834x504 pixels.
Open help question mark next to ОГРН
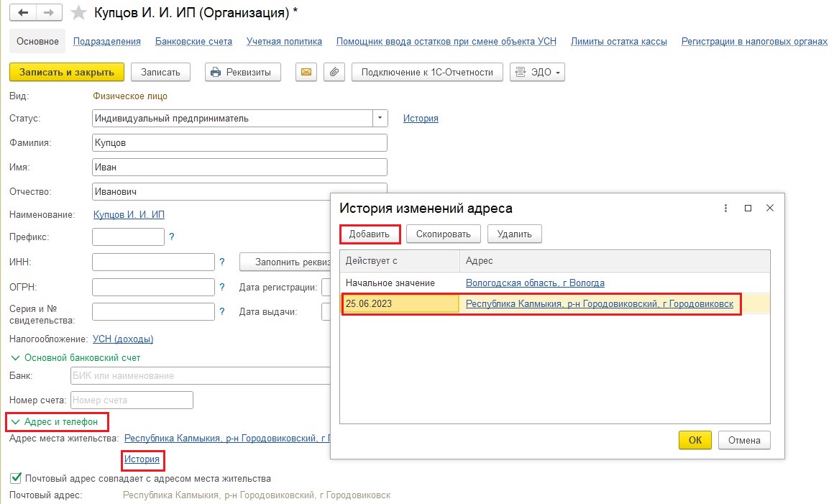[x=221, y=287]
